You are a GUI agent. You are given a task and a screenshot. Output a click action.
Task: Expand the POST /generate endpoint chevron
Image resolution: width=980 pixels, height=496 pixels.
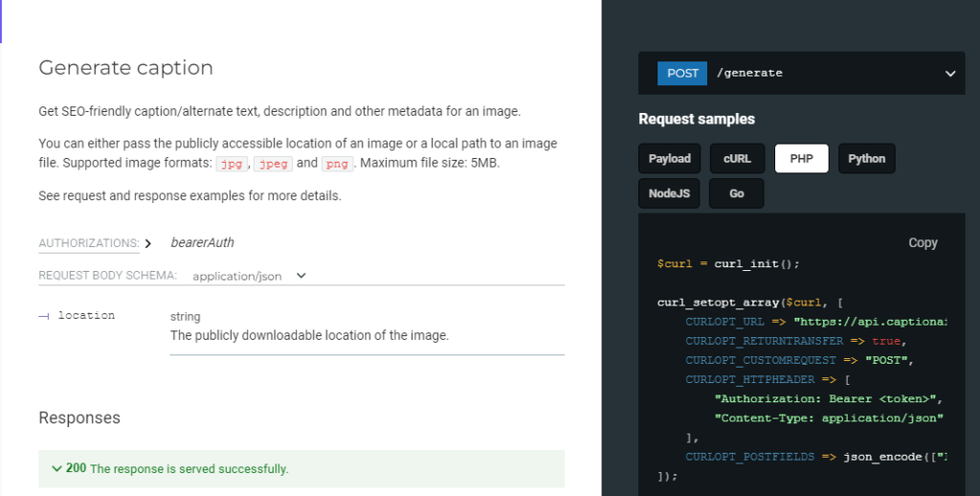coord(950,74)
